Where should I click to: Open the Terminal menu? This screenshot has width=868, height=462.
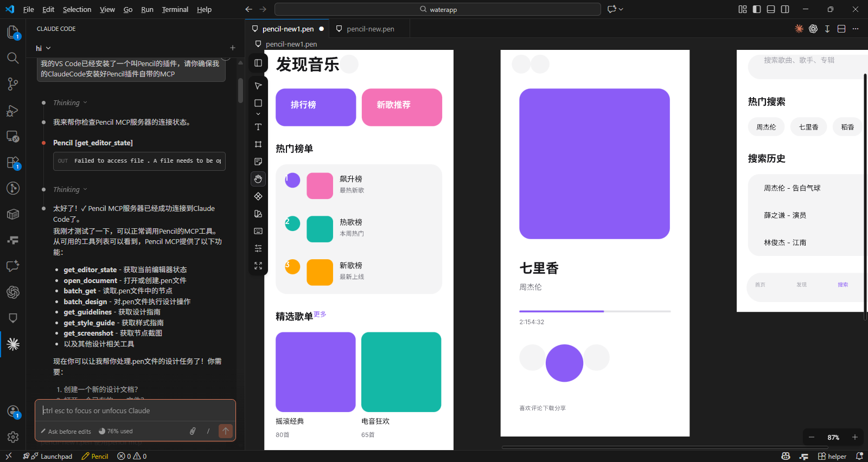175,9
